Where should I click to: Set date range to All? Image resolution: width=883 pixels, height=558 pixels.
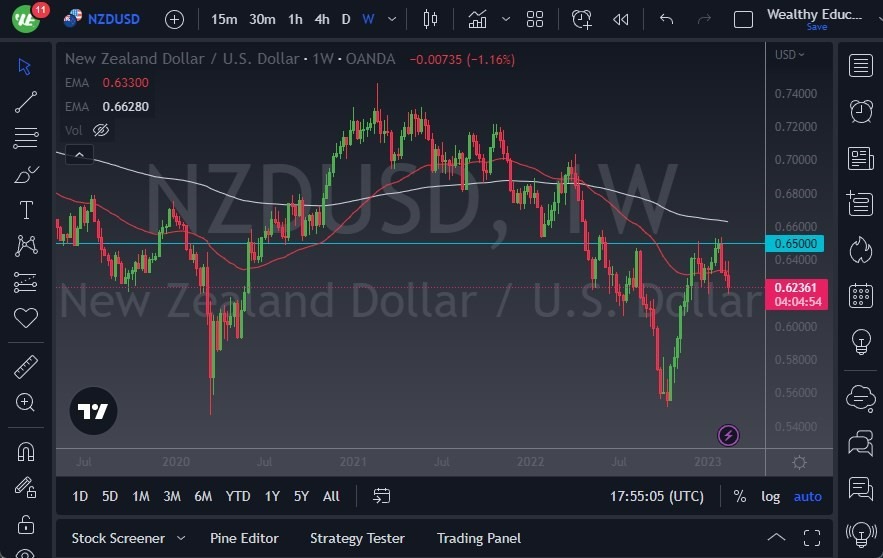331,496
